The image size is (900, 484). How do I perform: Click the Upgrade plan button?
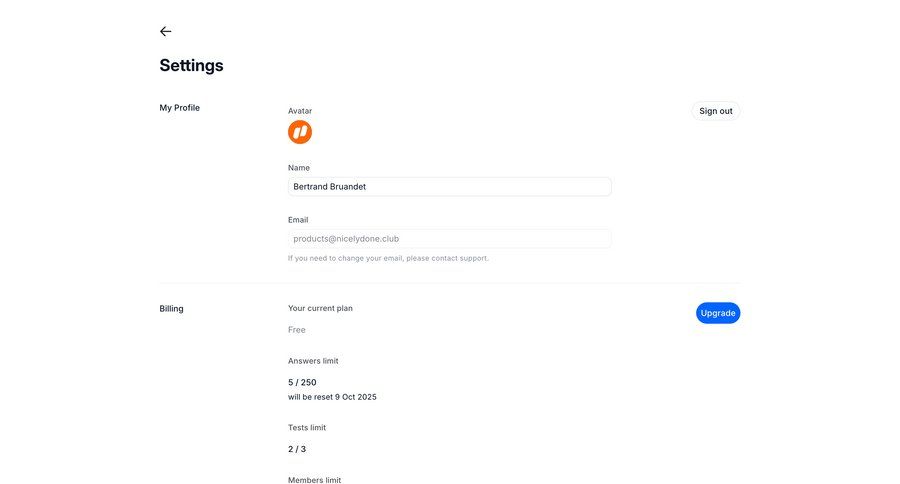click(718, 313)
